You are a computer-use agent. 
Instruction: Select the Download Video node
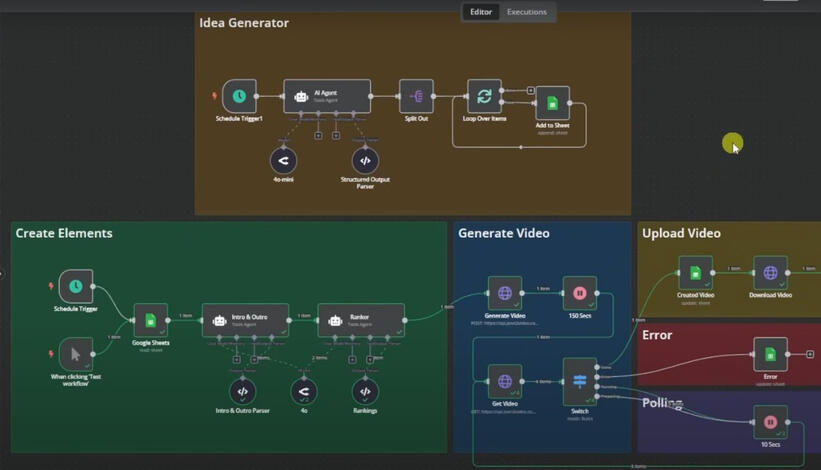(770, 273)
